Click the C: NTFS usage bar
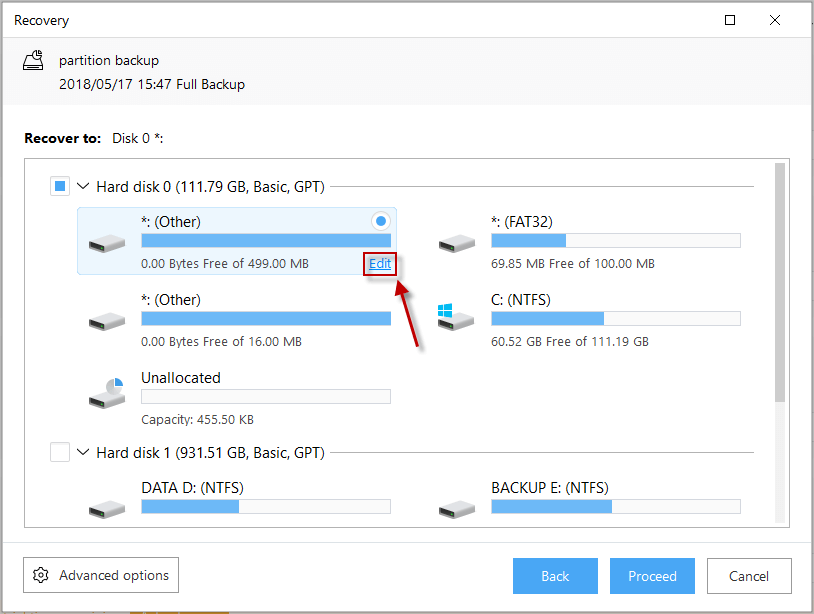The width and height of the screenshot is (814, 614). pyautogui.click(x=616, y=318)
